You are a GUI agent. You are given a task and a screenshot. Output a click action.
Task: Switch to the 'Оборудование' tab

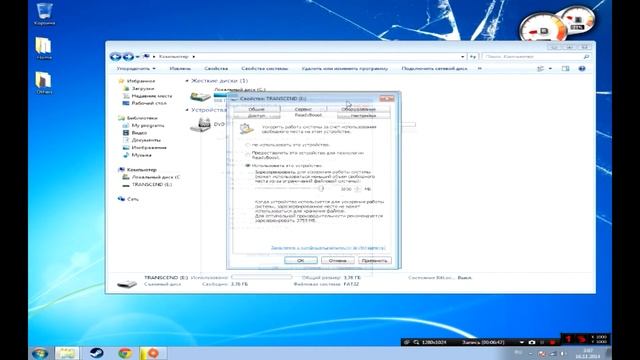click(358, 109)
